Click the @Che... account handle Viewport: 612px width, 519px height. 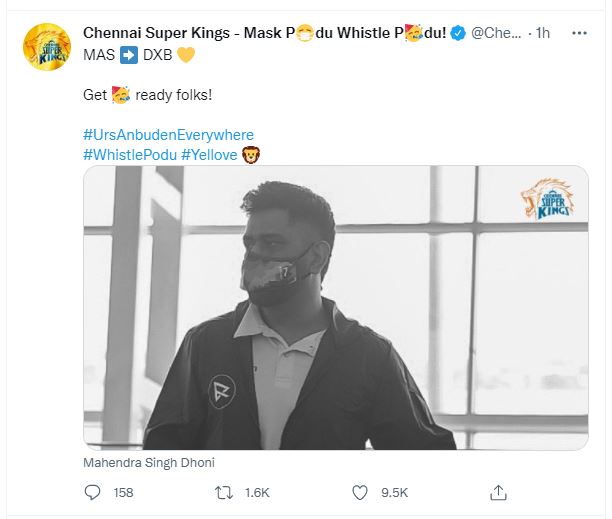497,33
